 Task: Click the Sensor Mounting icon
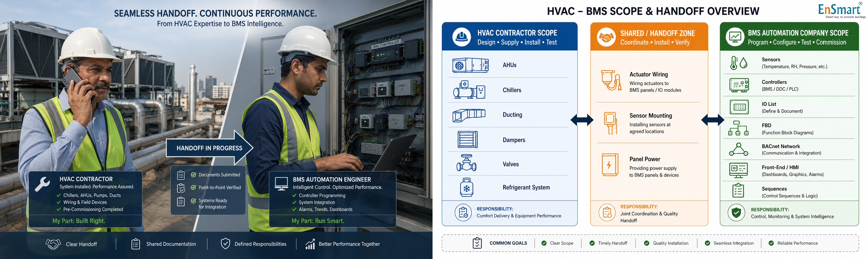coord(610,123)
